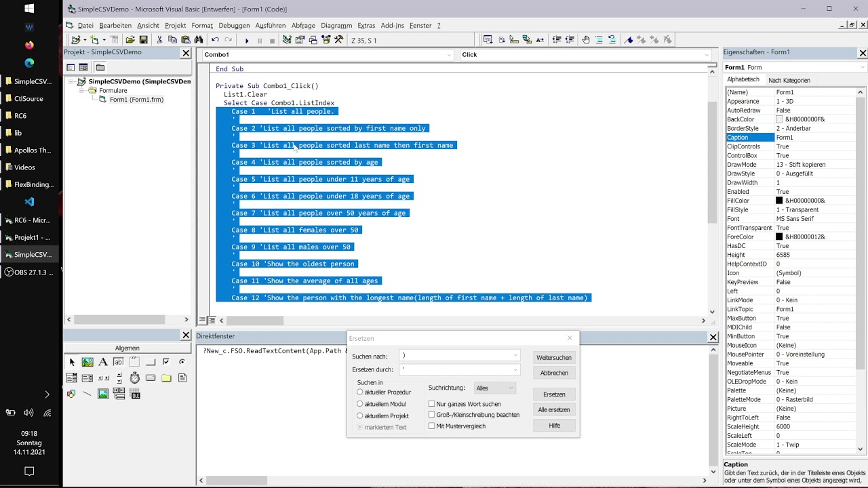Select the ListBox control in toolbox
The width and height of the screenshot is (868, 488).
coord(87,378)
